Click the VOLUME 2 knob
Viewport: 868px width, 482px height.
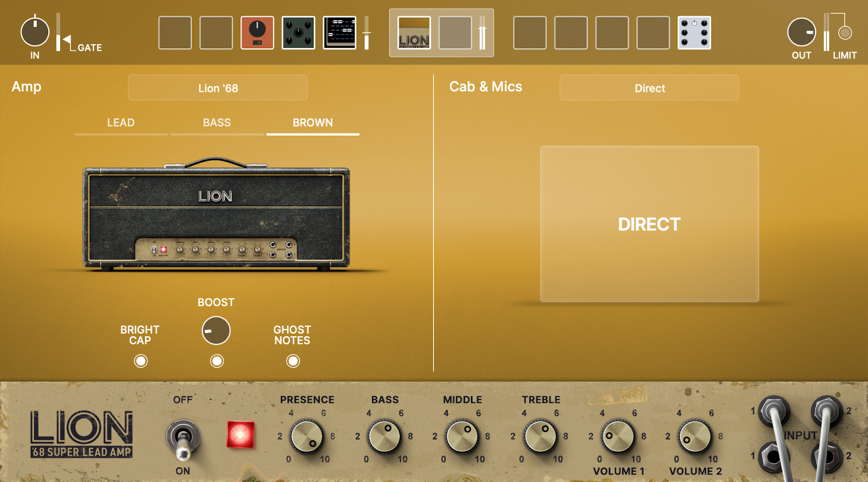[695, 436]
